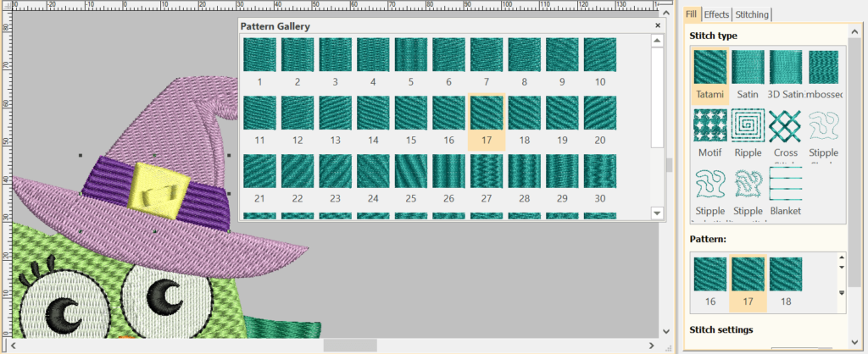Screen dimensions: 868x354
Task: Close the Pattern Gallery panel
Action: [x=658, y=26]
